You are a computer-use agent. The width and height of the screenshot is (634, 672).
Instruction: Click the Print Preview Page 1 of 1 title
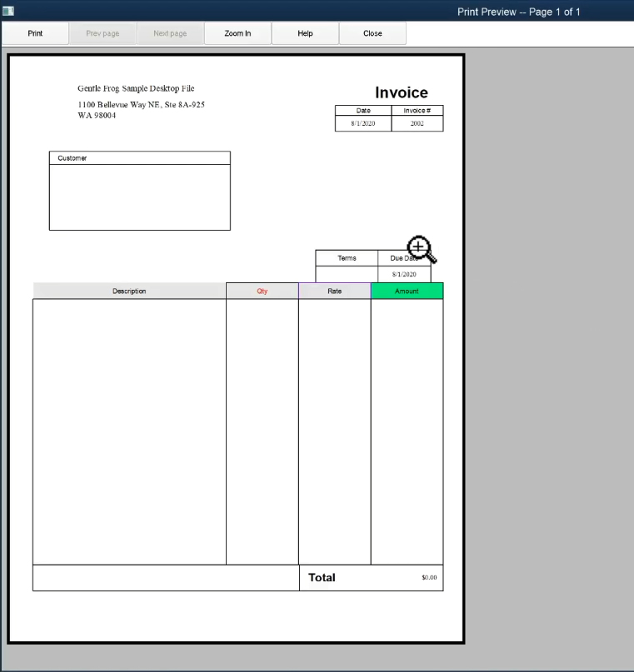(x=519, y=12)
